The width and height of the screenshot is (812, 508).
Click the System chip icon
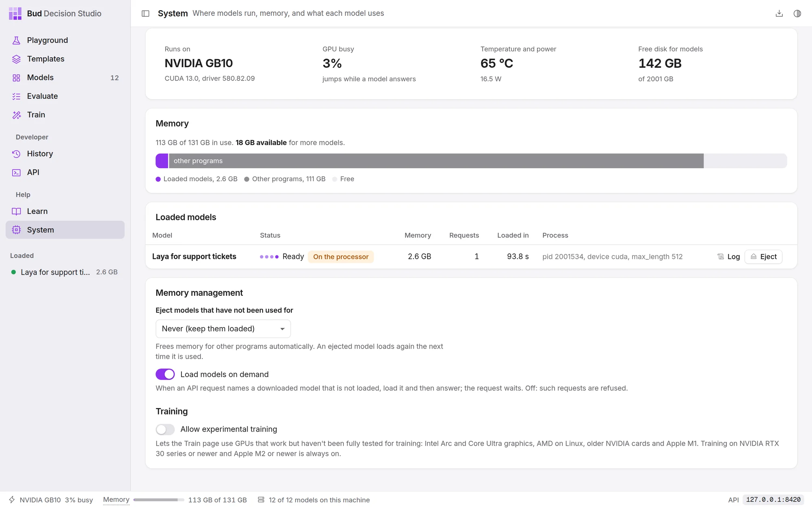pyautogui.click(x=16, y=230)
